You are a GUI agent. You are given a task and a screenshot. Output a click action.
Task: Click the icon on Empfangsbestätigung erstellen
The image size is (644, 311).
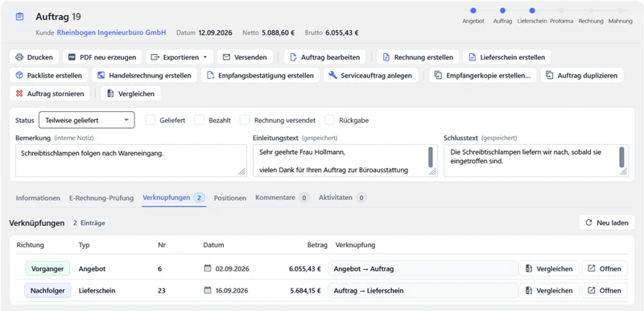click(x=210, y=75)
